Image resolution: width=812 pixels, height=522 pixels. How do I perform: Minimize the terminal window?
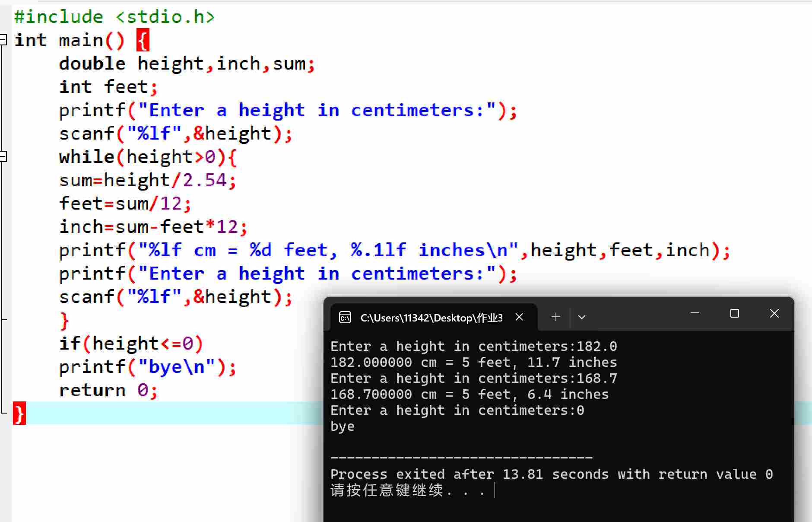(x=695, y=313)
